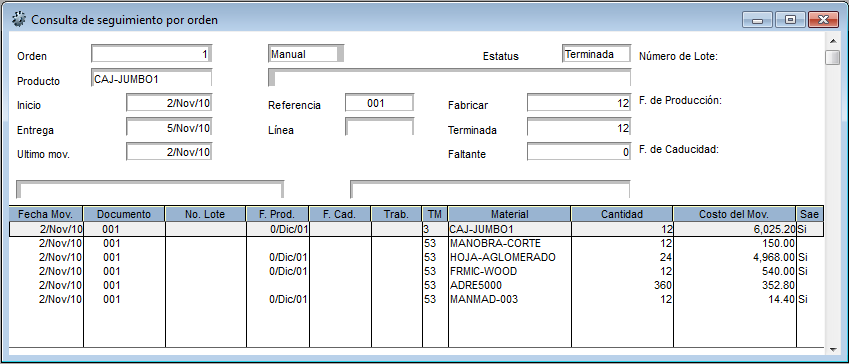Click the Material column header

(x=510, y=214)
